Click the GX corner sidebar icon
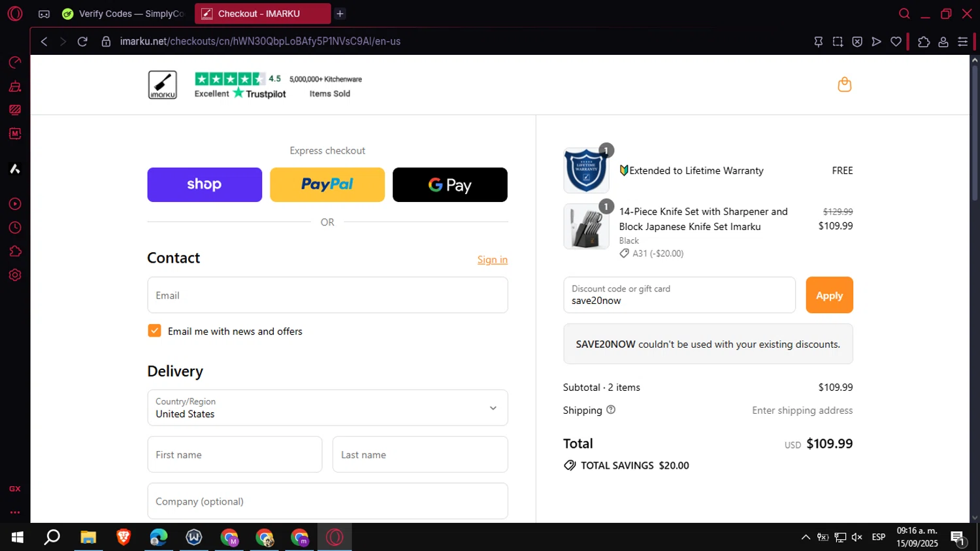This screenshot has width=980, height=551. (x=15, y=489)
